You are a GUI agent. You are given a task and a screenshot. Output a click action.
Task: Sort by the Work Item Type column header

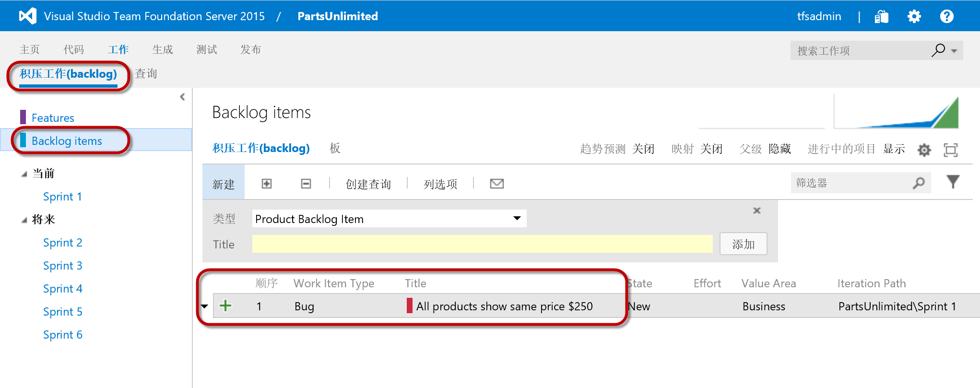334,283
